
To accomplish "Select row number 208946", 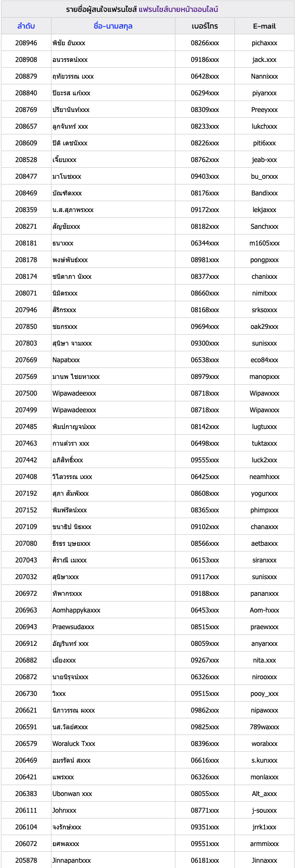I will pyautogui.click(x=26, y=43).
